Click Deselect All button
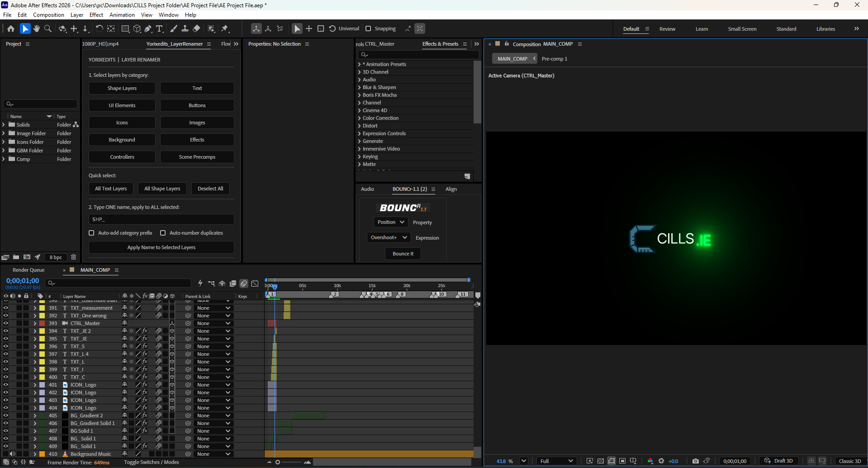868x468 pixels. click(210, 189)
